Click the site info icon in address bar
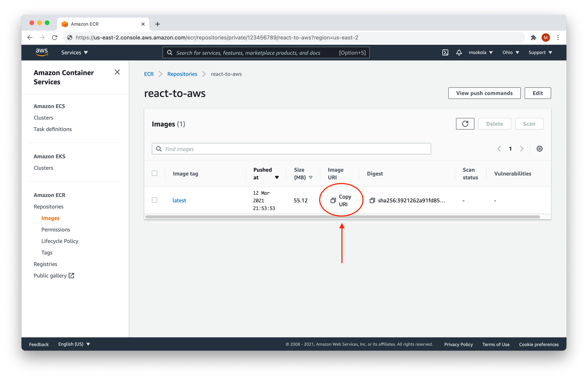The image size is (588, 379). tap(70, 38)
